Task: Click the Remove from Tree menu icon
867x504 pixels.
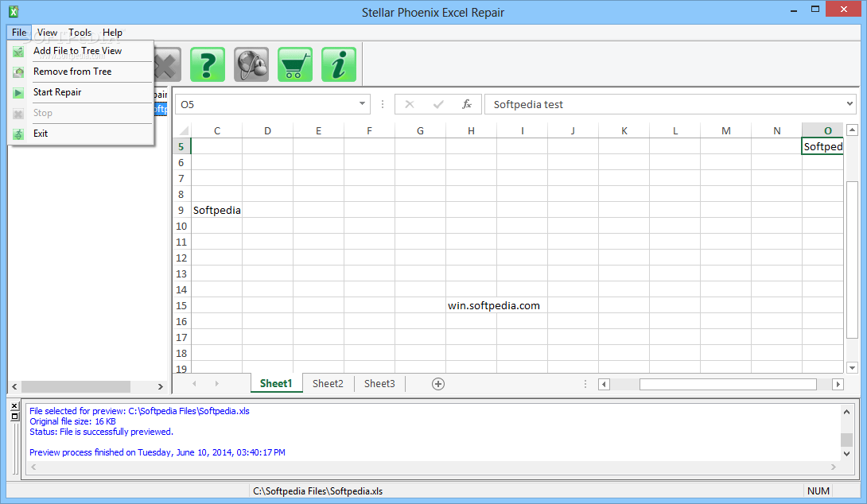Action: click(x=18, y=72)
